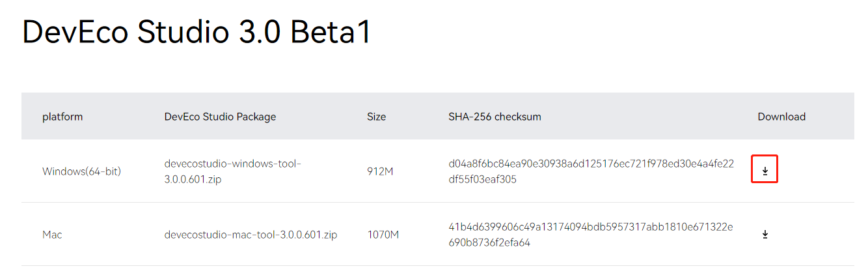Click the Windows checksum line starting d04a8f6bc84
The width and height of the screenshot is (868, 277).
pos(591,164)
